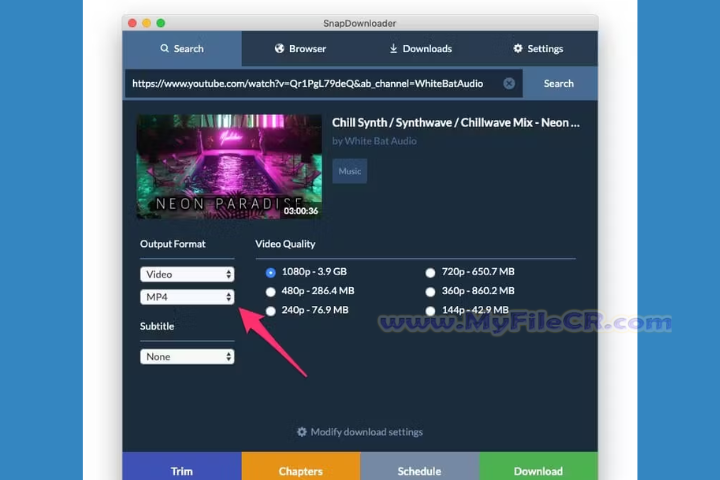Click the globe icon on the Browser tab
This screenshot has height=480, width=720.
(279, 48)
